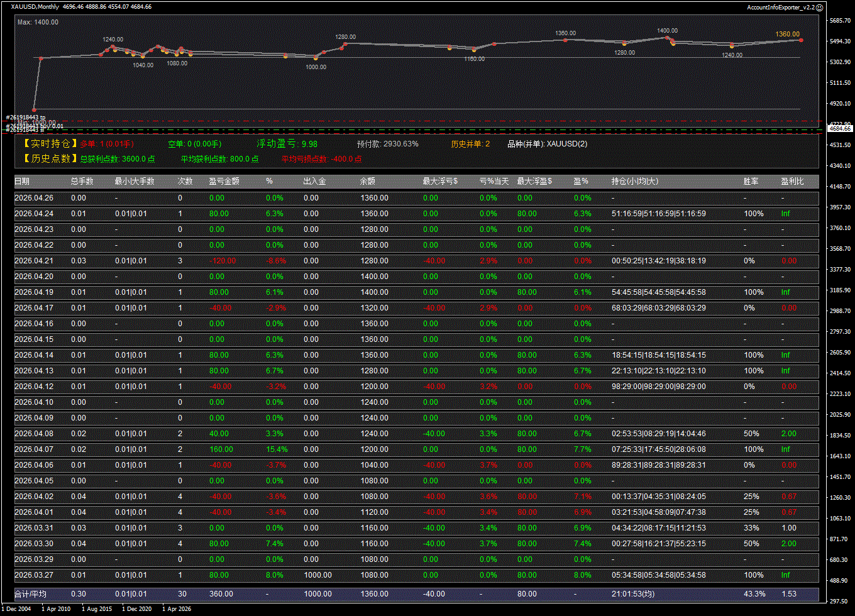Click the smiley face Expert Advisor icon

[x=819, y=7]
